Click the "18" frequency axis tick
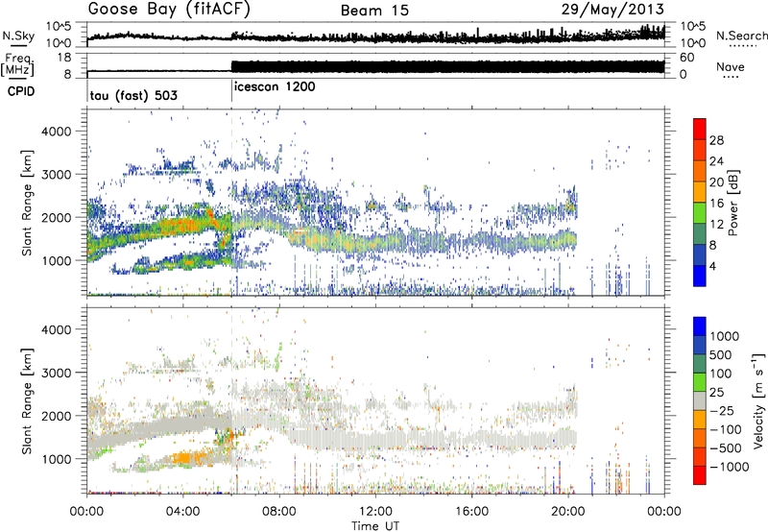Viewport: 768px width, 532px height. (x=64, y=58)
